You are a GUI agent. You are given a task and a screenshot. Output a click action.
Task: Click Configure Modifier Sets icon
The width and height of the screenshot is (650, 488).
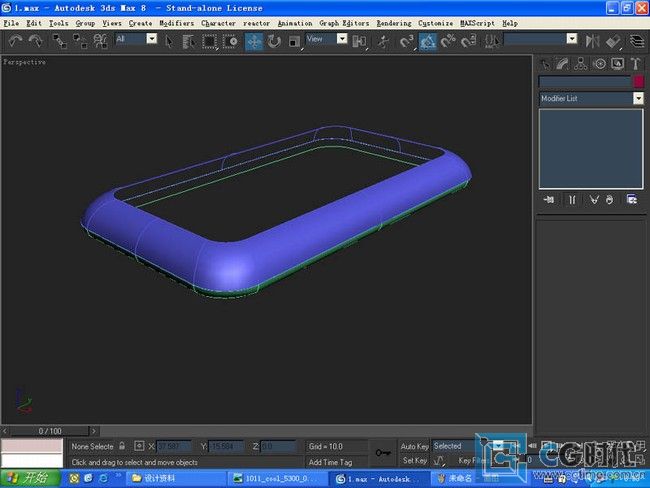point(632,200)
